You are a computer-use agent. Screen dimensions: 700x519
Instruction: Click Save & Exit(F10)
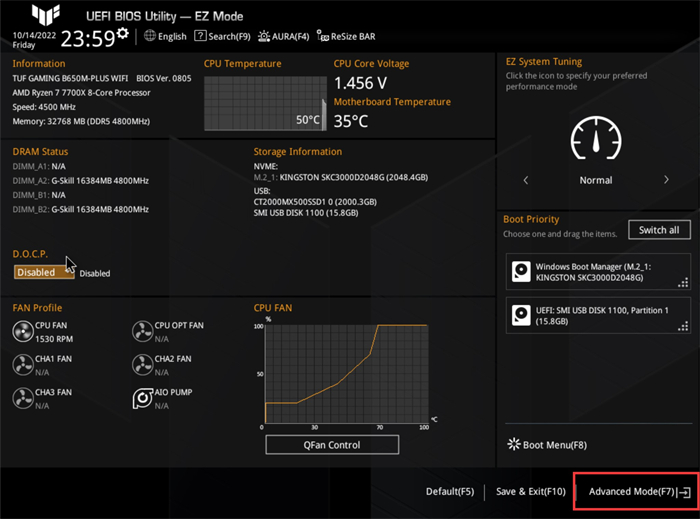(531, 492)
